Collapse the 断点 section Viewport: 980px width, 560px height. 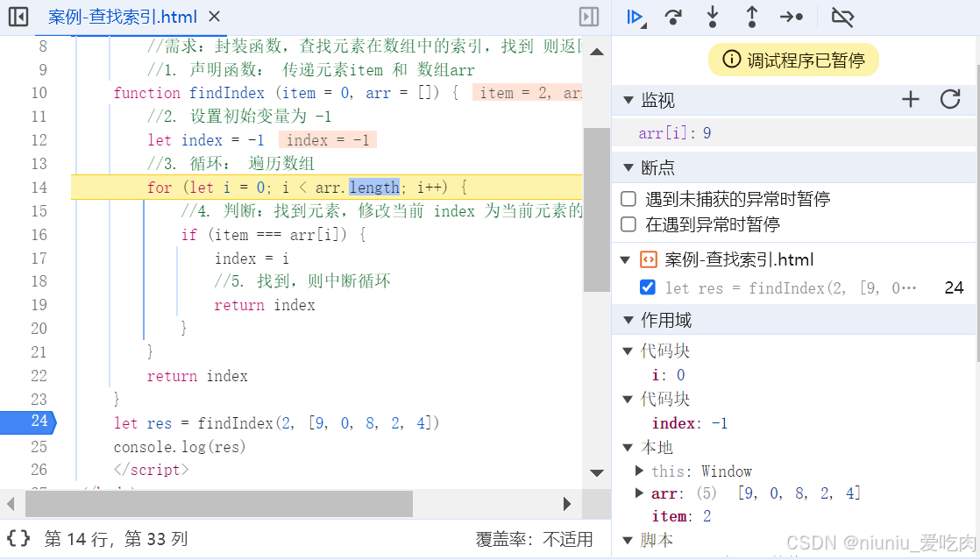[x=628, y=167]
